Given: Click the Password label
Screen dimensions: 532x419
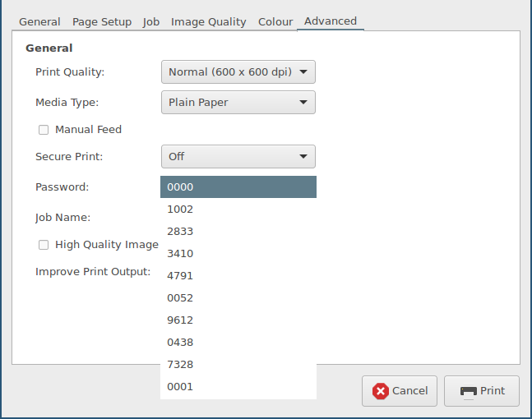Looking at the screenshot, I should [x=62, y=187].
